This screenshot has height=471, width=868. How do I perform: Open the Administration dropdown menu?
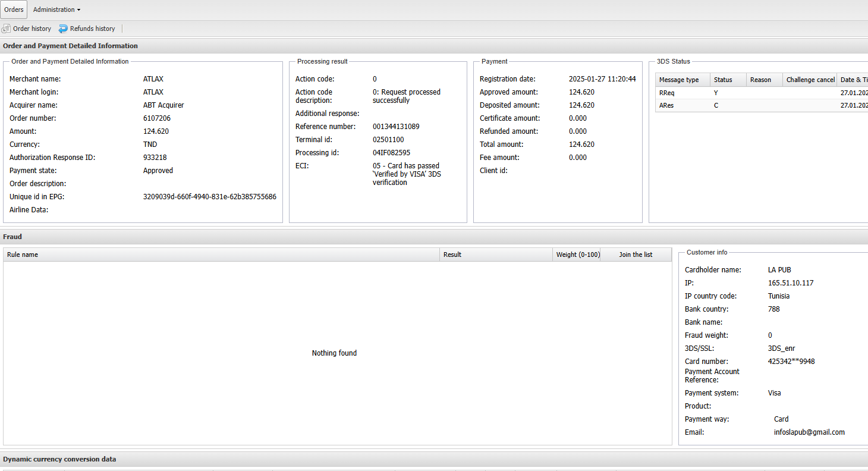(56, 10)
